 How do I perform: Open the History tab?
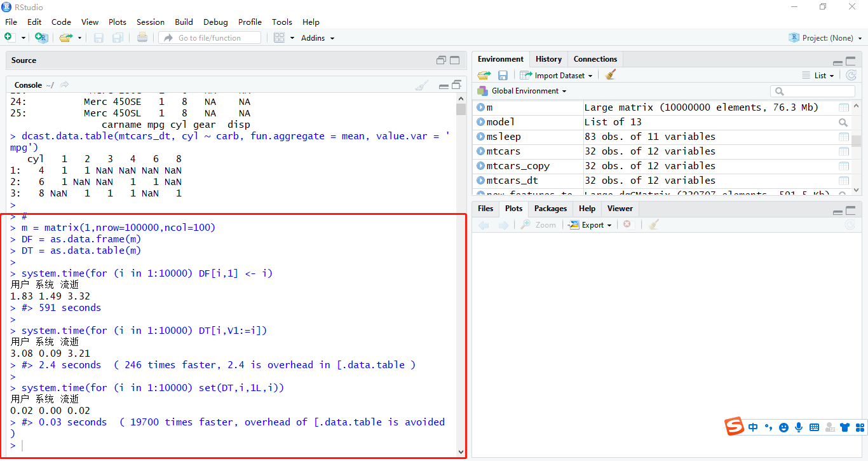click(x=548, y=58)
